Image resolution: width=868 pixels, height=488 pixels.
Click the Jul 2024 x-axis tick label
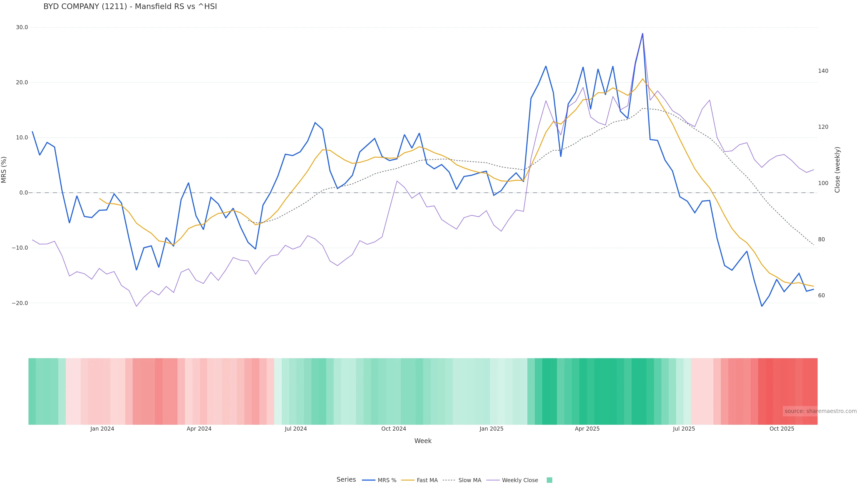(295, 429)
